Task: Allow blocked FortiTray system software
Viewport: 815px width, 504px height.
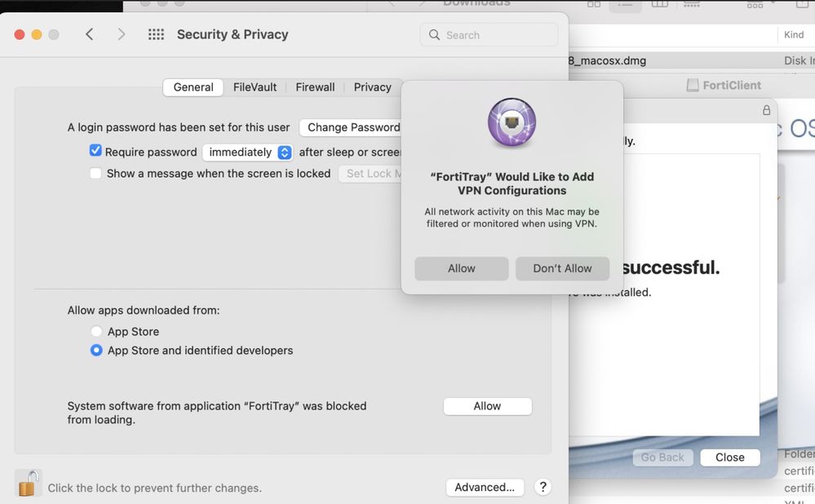Action: [x=487, y=406]
